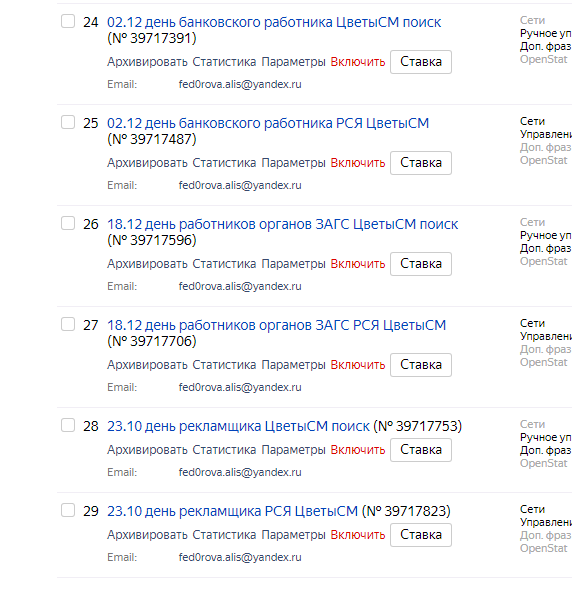The height and width of the screenshot is (594, 572).
Task: Open Статистика for campaign 29
Action: coord(224,535)
